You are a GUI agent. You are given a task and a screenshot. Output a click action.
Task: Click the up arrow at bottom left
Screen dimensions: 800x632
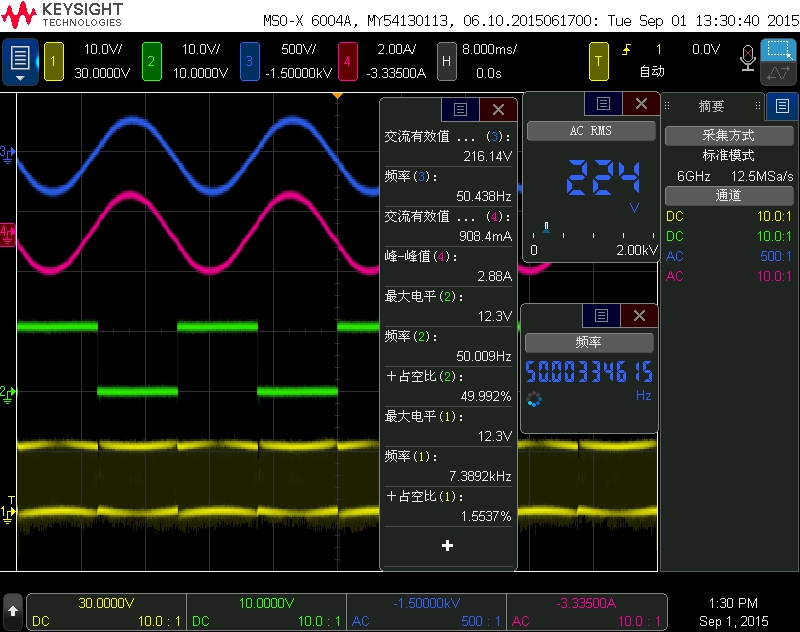pyautogui.click(x=13, y=611)
